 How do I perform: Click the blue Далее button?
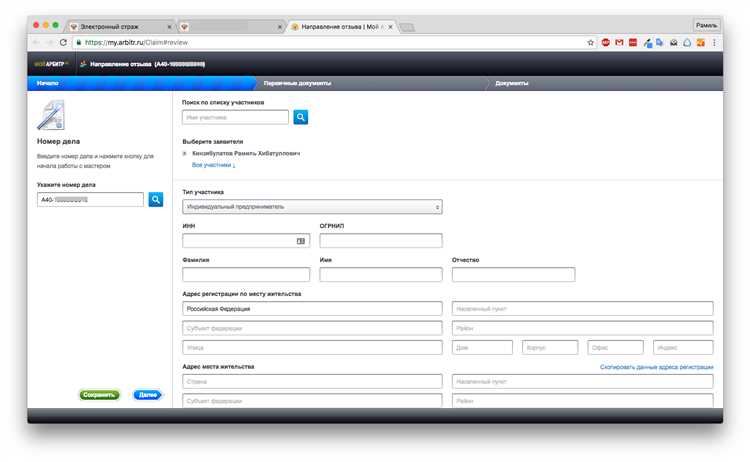pyautogui.click(x=147, y=395)
